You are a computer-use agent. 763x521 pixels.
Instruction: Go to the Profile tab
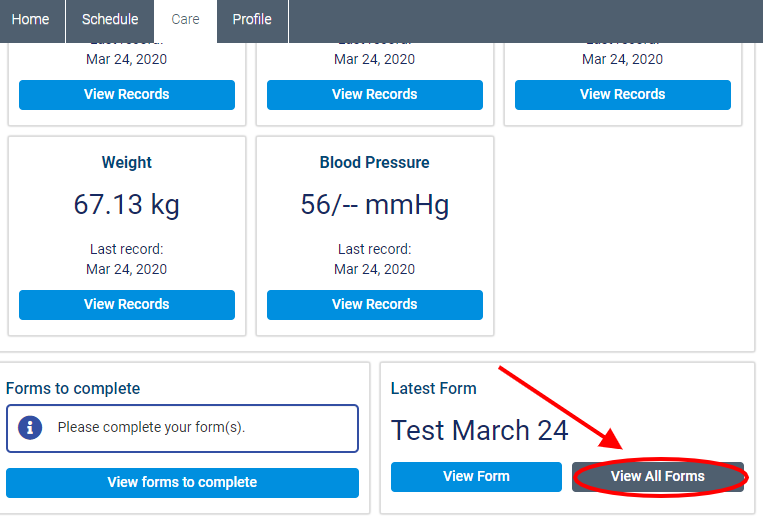click(252, 20)
